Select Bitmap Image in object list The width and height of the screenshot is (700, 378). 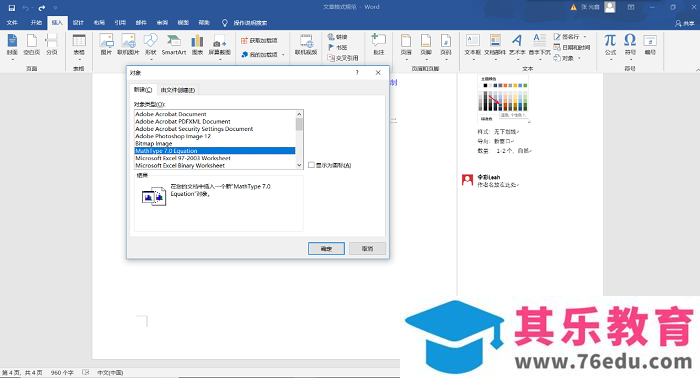215,144
